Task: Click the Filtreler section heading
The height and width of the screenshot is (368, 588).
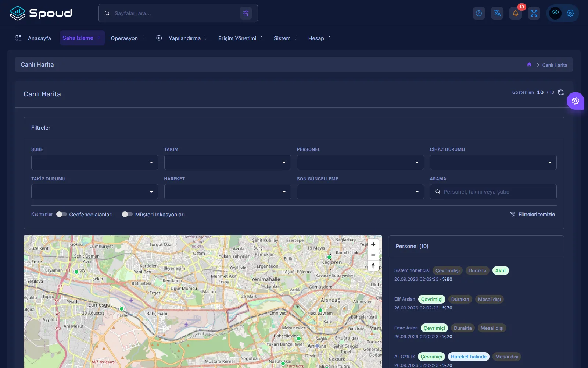Action: pos(41,128)
